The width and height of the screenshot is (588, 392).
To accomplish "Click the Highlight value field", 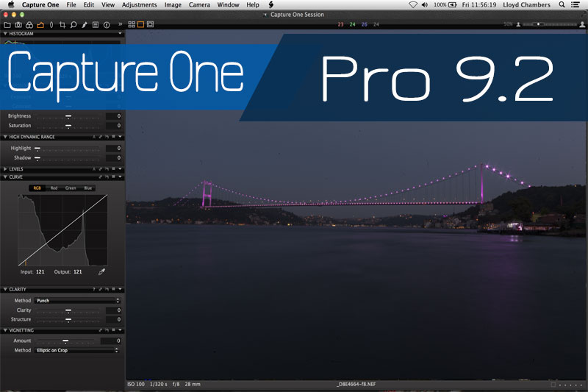I will click(114, 148).
